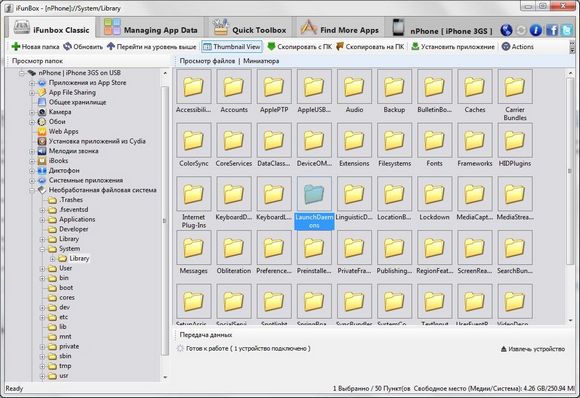Select the Lockdown folder icon
Viewport: 580px width, 398px height.
434,194
